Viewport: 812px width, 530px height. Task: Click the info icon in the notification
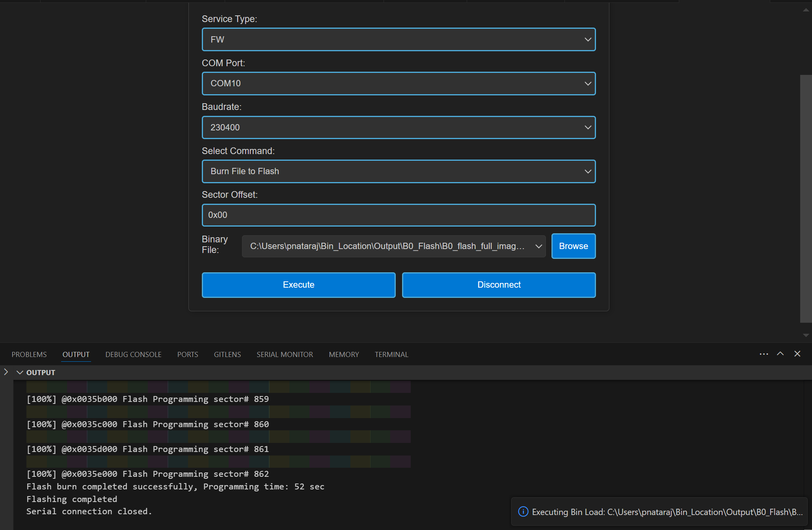pos(523,511)
